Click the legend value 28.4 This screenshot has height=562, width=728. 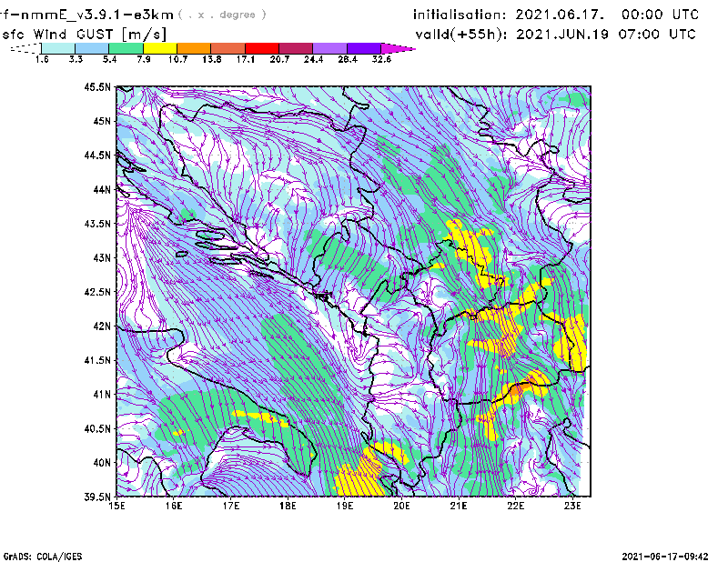tap(348, 59)
